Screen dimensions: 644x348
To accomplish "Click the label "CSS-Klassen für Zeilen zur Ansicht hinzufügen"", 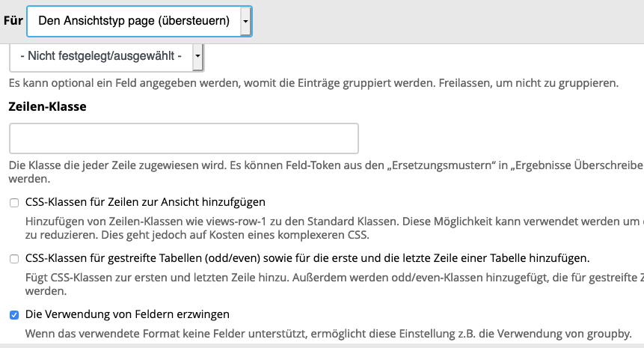I will [x=145, y=202].
